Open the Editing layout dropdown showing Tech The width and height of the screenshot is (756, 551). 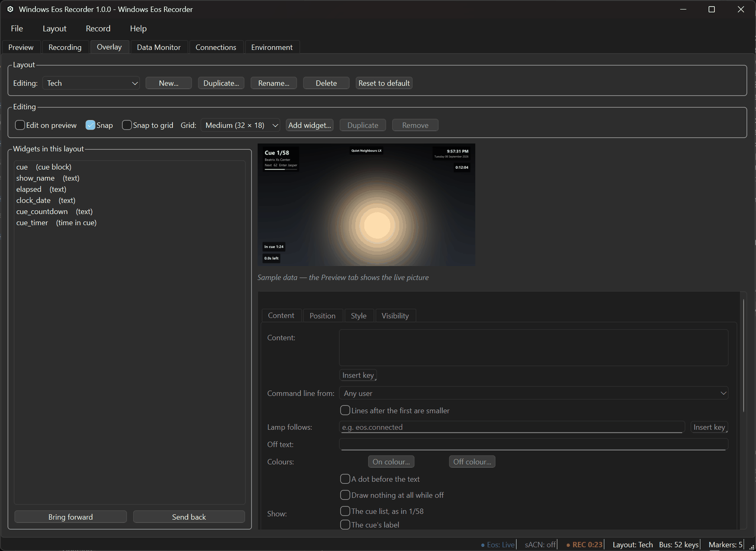click(x=91, y=83)
